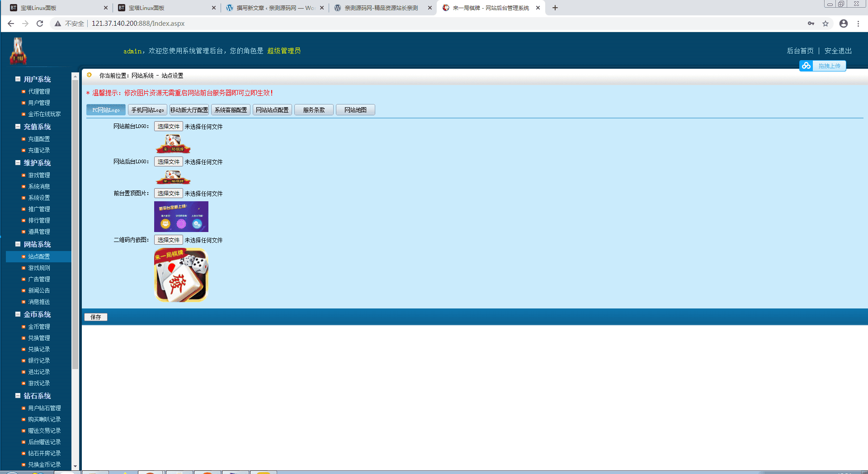Choose file for 网站前台LOGO
868x474 pixels.
pos(168,127)
